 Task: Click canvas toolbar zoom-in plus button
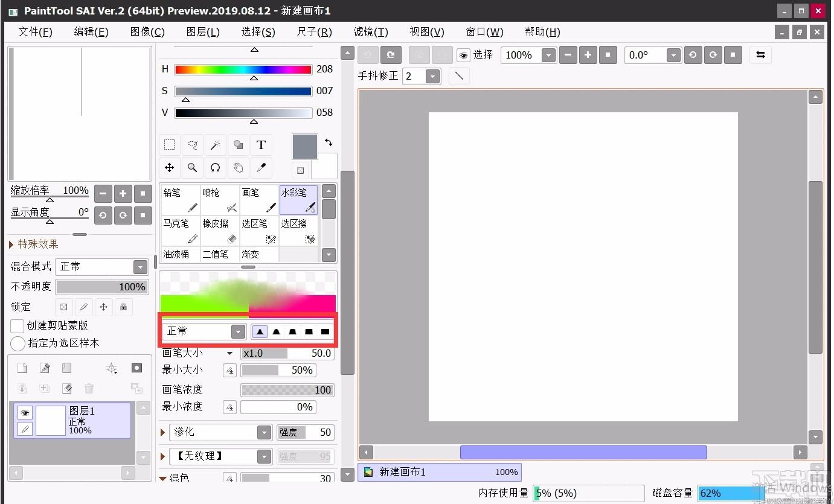588,56
